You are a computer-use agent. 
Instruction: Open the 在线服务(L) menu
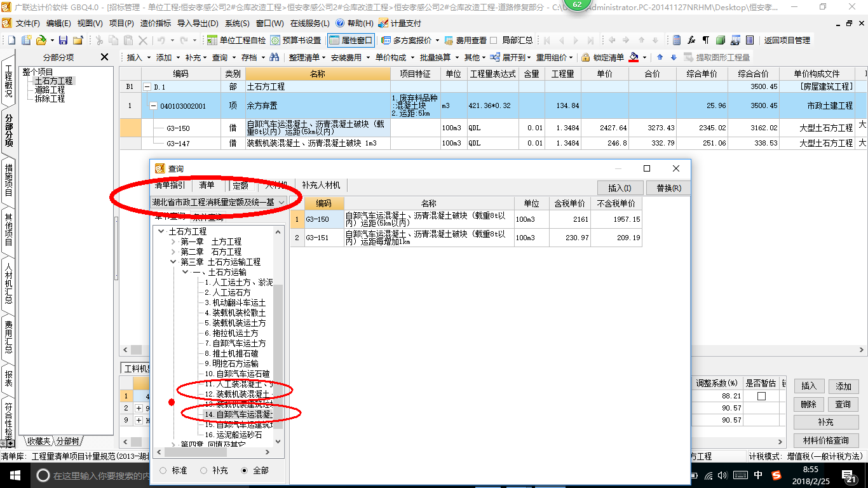[x=310, y=23]
